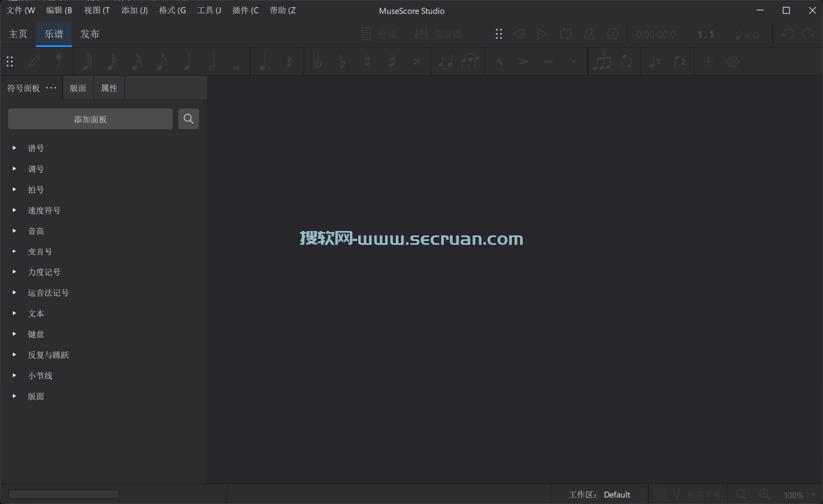Select voice 2

pyautogui.click(x=680, y=61)
